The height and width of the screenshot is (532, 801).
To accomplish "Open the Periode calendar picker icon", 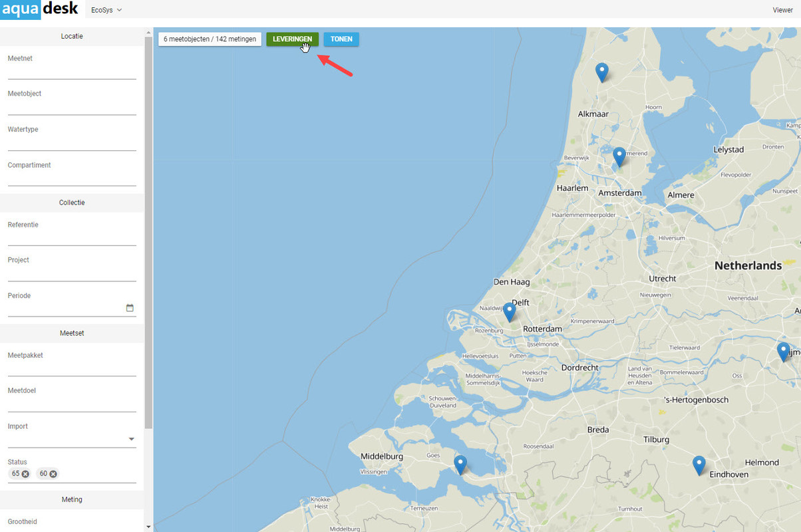I will 130,308.
